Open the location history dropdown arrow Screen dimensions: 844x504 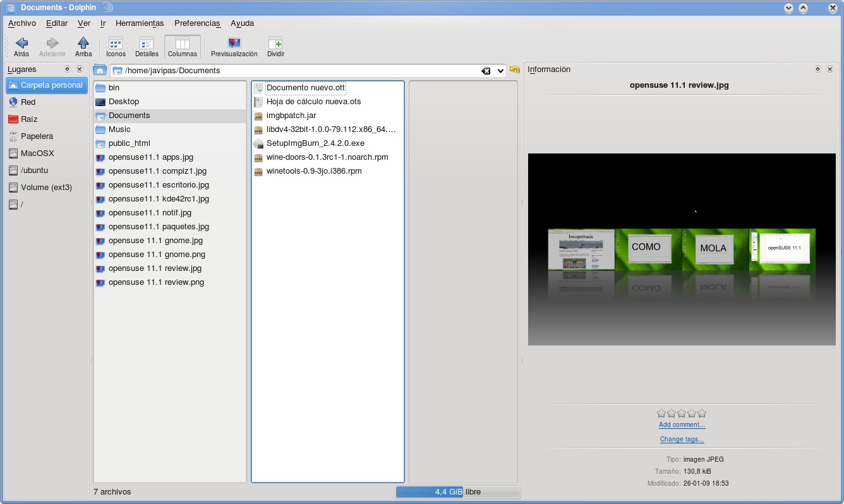click(x=500, y=71)
